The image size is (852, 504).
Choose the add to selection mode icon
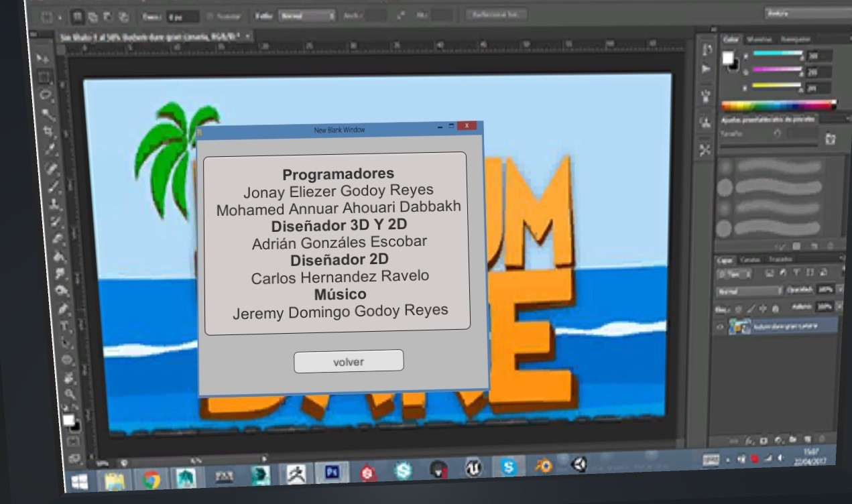coord(93,17)
